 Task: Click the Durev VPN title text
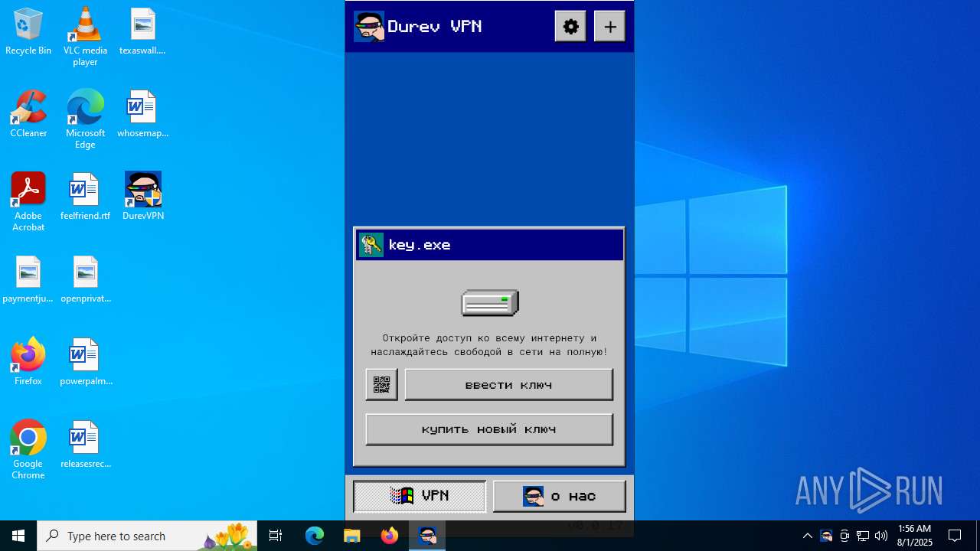[x=434, y=27]
